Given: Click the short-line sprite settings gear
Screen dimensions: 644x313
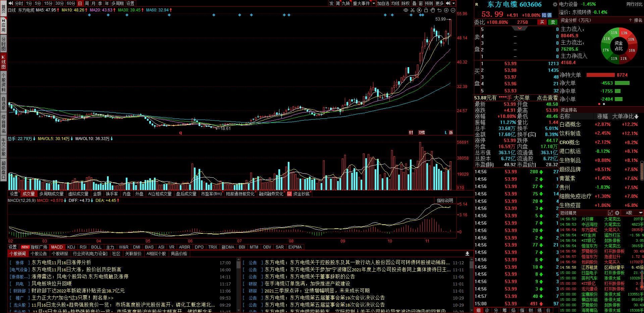Looking at the screenshot, I should click(617, 213).
